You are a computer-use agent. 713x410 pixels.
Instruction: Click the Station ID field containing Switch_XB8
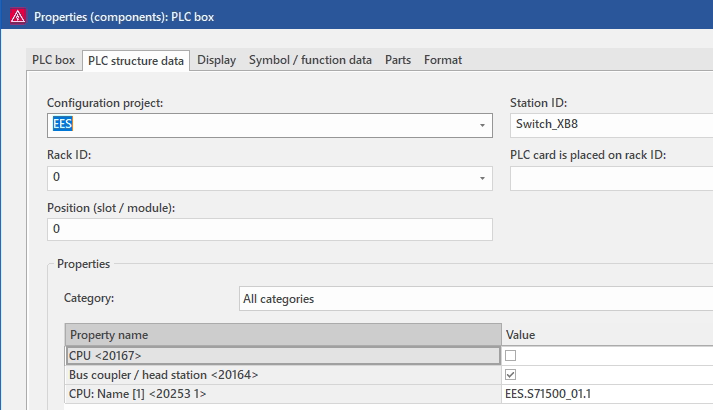click(x=610, y=125)
